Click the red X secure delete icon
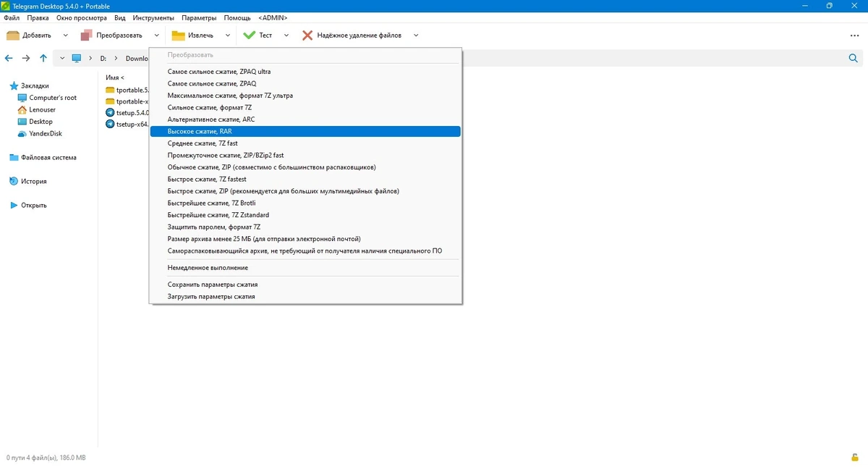Screen dimensions: 868x467 (308, 35)
